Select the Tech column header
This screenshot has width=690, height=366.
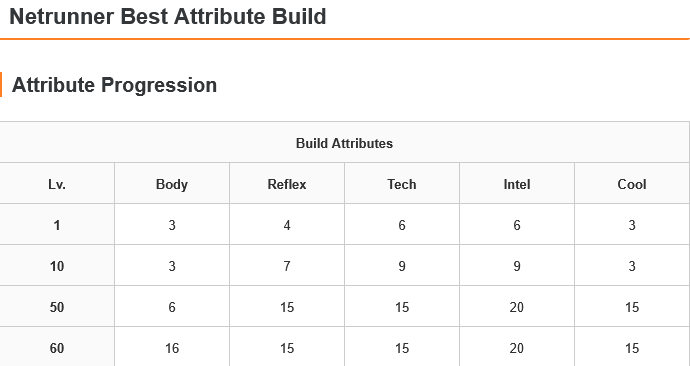(x=402, y=184)
